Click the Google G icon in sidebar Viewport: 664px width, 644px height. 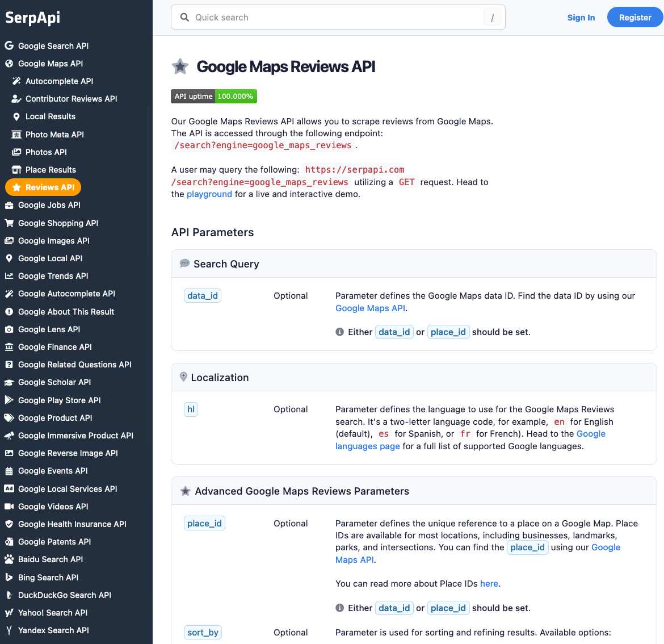(x=9, y=45)
